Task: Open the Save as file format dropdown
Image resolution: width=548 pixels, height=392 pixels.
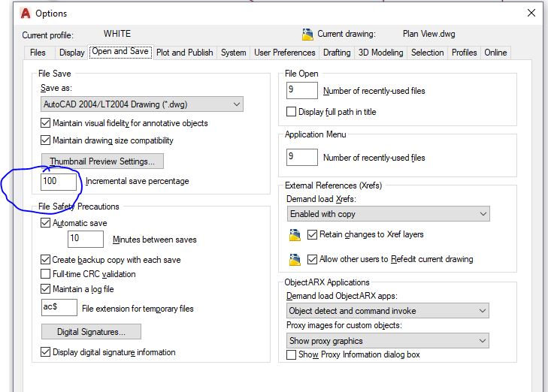Action: coord(142,104)
